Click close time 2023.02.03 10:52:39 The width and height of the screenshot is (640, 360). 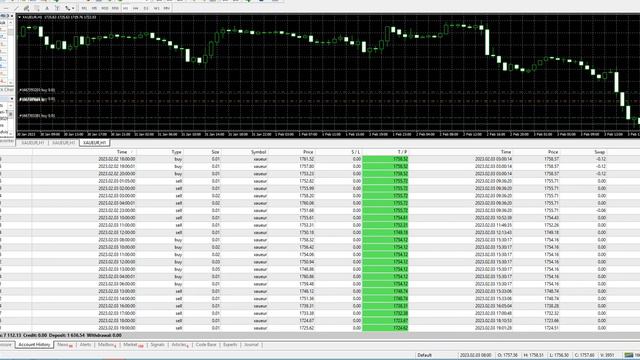493,218
